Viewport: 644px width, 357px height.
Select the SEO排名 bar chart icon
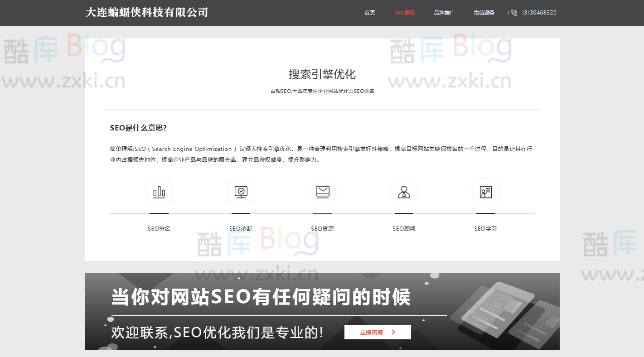159,192
